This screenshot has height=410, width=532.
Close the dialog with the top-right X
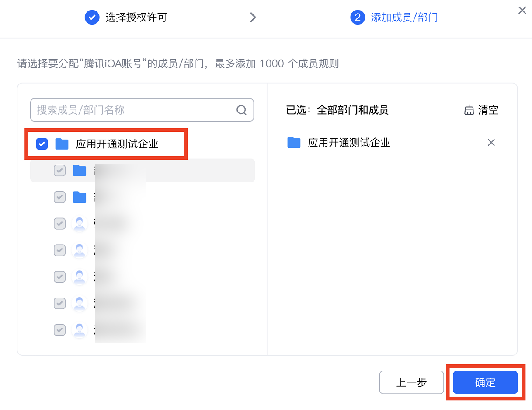coord(522,11)
